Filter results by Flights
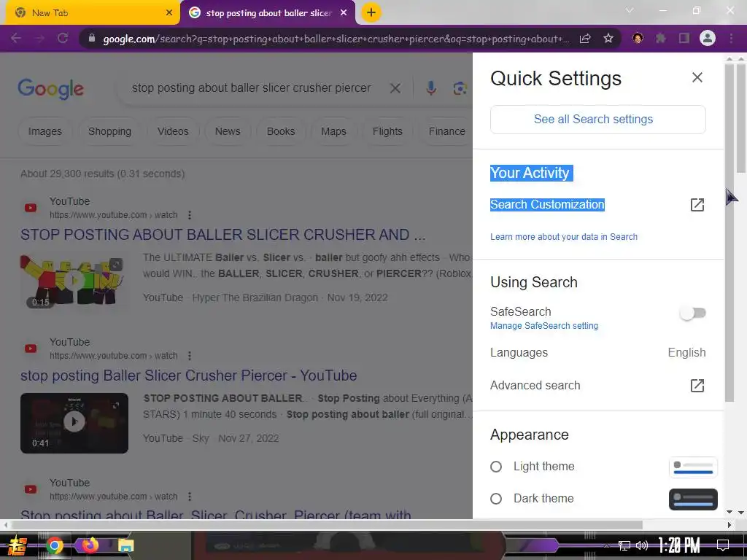747x560 pixels. click(387, 131)
